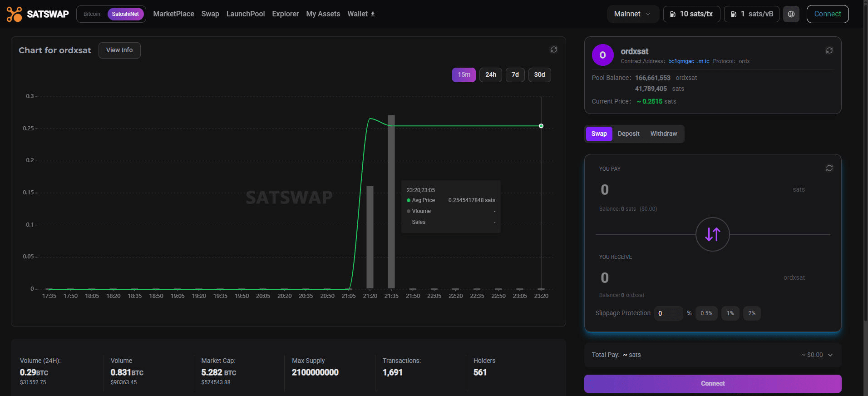The height and width of the screenshot is (396, 868).
Task: Open the contract address link
Action: (688, 61)
